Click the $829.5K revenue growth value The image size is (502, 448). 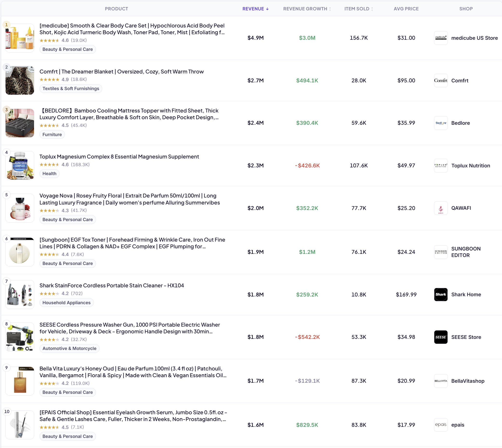pos(307,425)
